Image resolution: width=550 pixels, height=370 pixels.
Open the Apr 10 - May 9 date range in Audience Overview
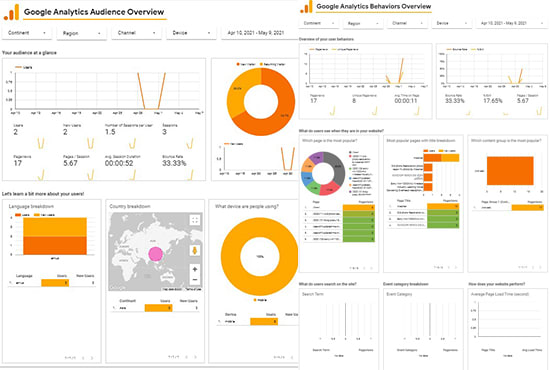point(260,33)
